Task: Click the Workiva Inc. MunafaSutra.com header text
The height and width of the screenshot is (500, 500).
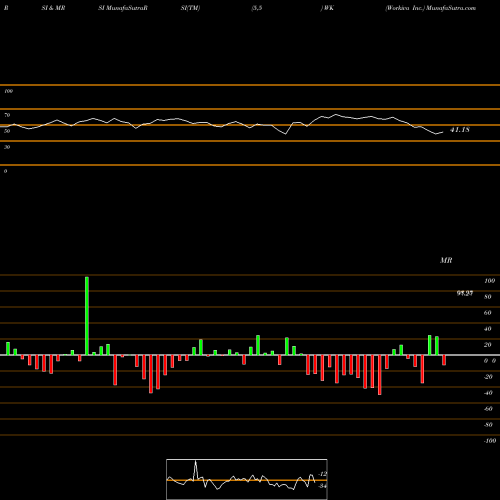Action: 431,8
